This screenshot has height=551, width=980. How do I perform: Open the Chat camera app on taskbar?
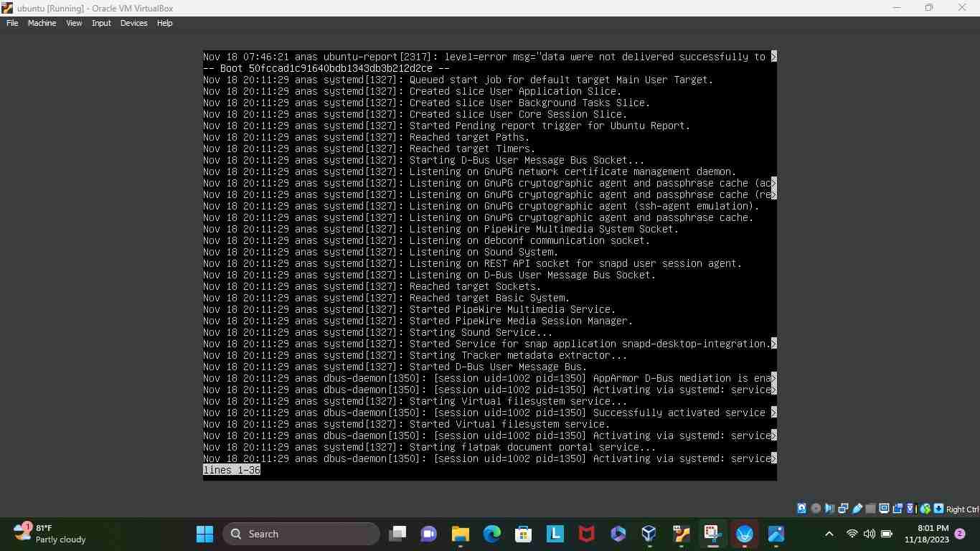point(429,534)
